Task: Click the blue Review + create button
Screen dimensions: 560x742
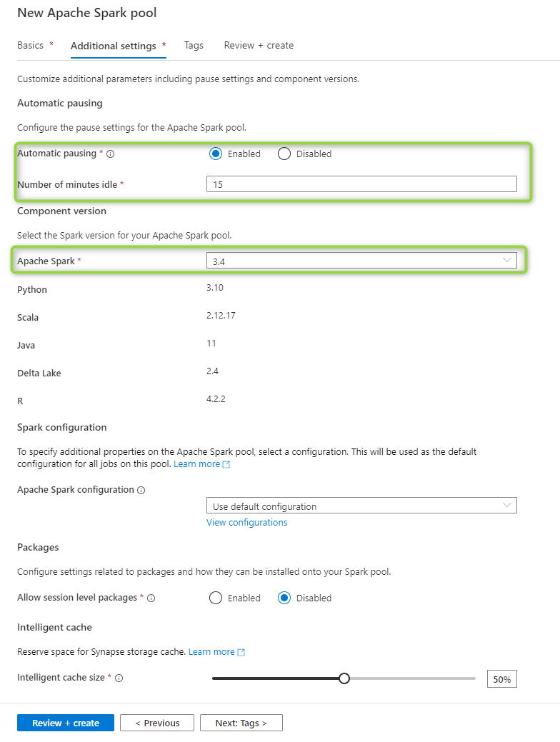Action: [x=66, y=723]
